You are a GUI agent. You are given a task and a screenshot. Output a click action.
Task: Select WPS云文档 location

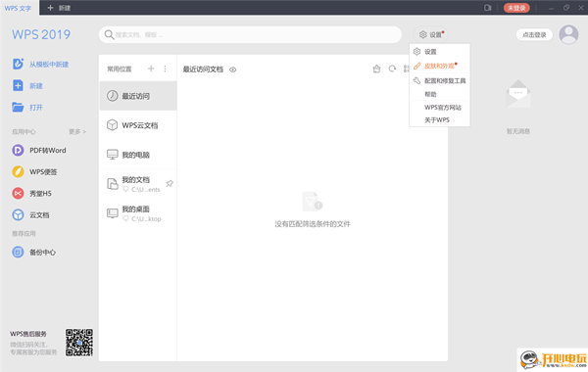138,125
